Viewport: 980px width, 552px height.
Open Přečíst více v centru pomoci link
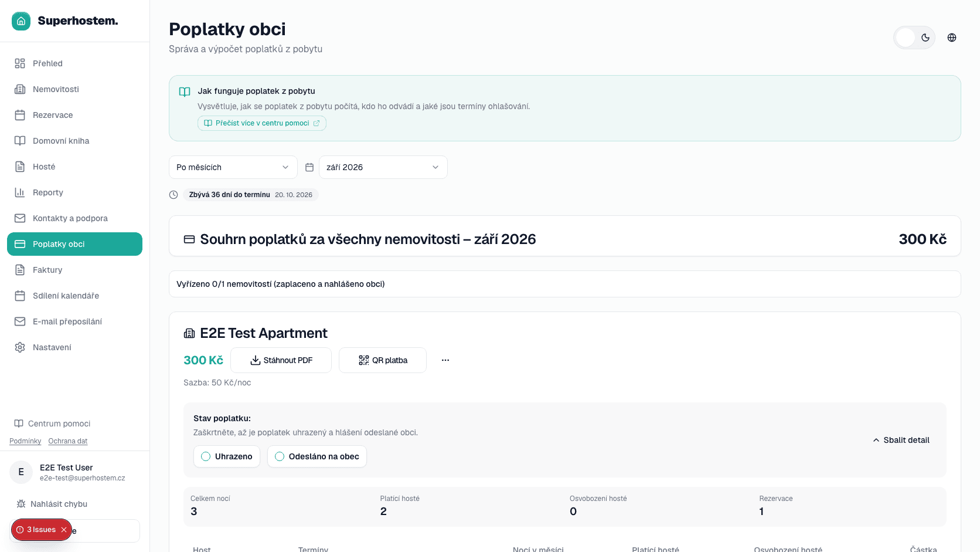pos(262,123)
